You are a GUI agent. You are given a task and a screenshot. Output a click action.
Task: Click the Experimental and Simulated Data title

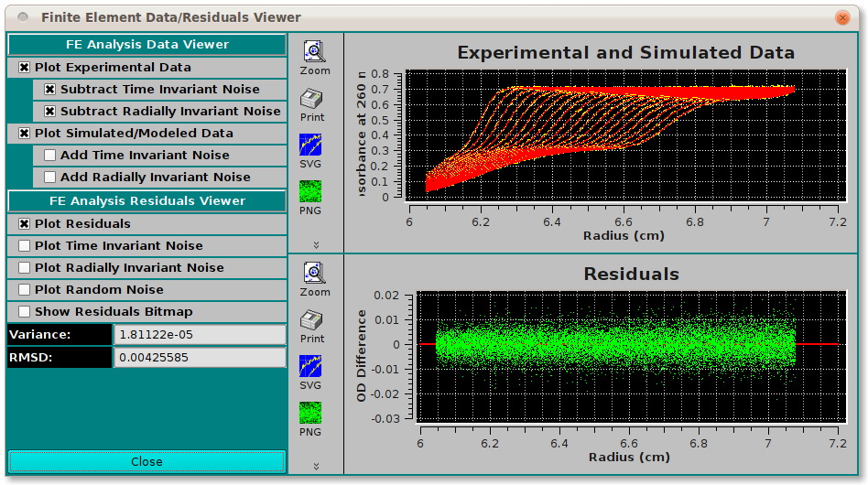pos(626,52)
